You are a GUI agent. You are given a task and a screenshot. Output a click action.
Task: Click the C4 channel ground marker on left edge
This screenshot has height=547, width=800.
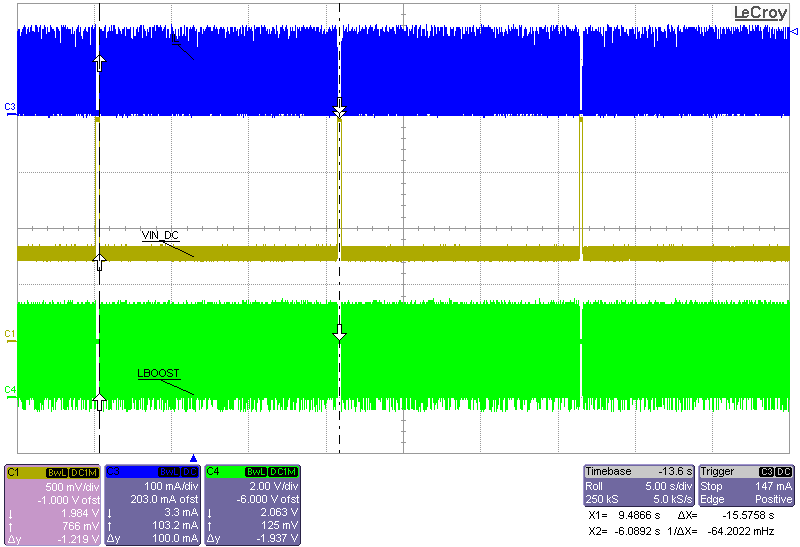(x=10, y=392)
